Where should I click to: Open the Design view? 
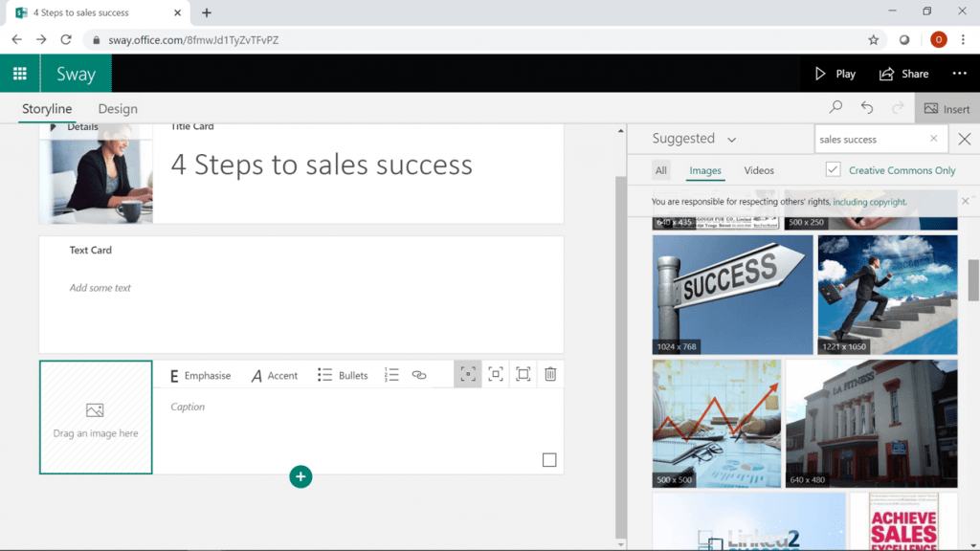click(117, 109)
